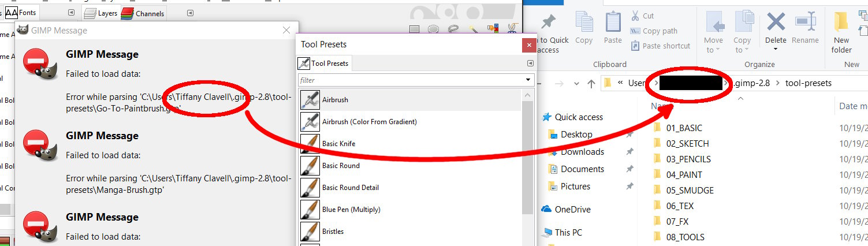Open the Fonts dock configuration menu button
Viewport: 868px width, 246px height.
click(71, 13)
